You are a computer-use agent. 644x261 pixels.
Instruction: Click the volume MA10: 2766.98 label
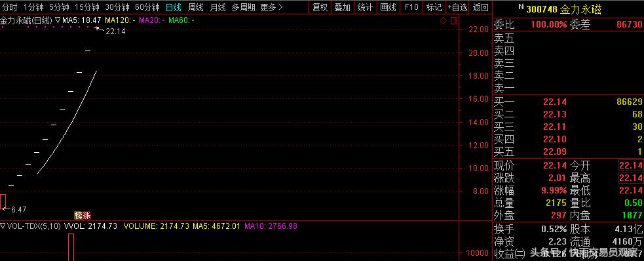(x=271, y=226)
